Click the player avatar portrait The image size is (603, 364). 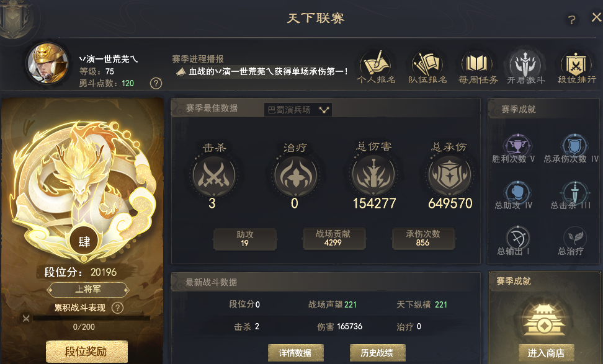click(x=48, y=63)
